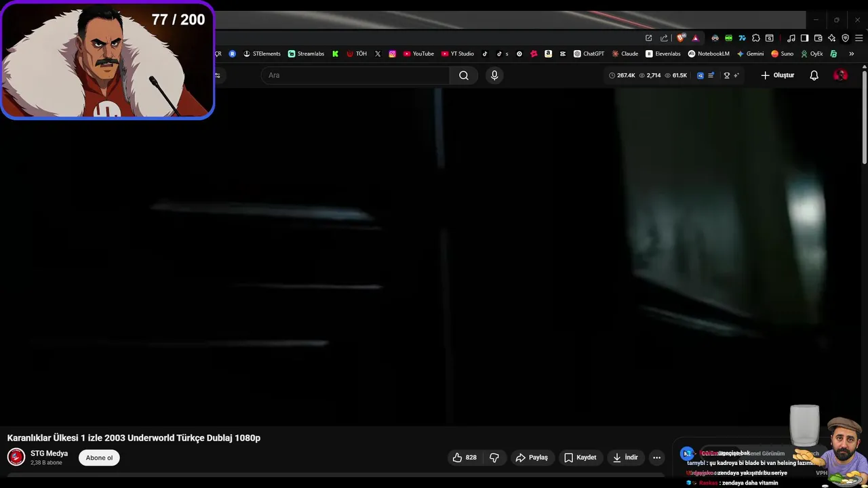This screenshot has height=488, width=868.
Task: Open the more actions three-dot menu
Action: pyautogui.click(x=656, y=457)
